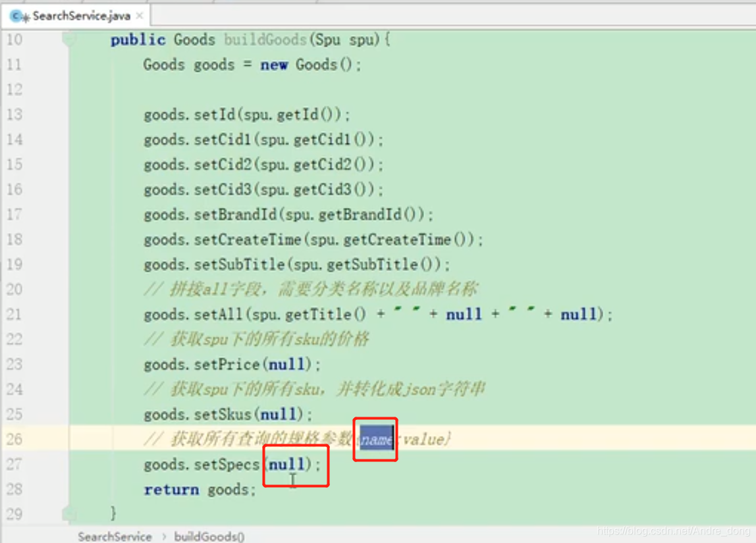Screen dimensions: 756x543
Task: Click fold end marker at line 29
Action: click(69, 513)
